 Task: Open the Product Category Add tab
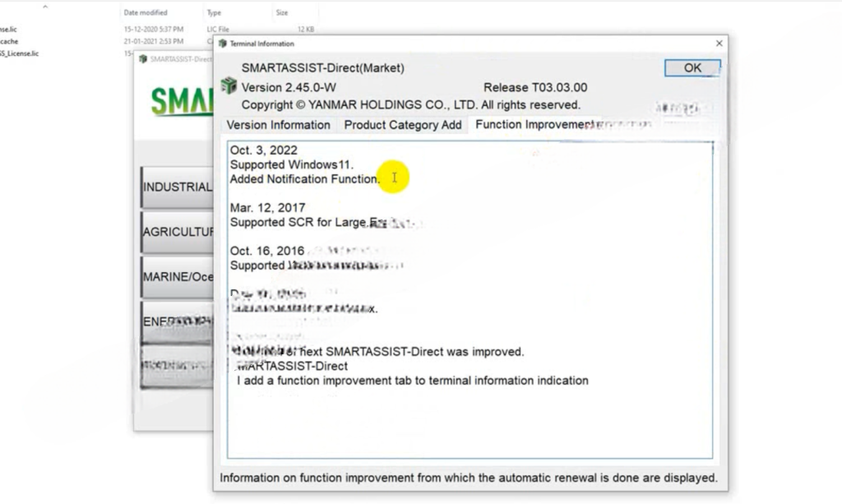click(x=402, y=125)
